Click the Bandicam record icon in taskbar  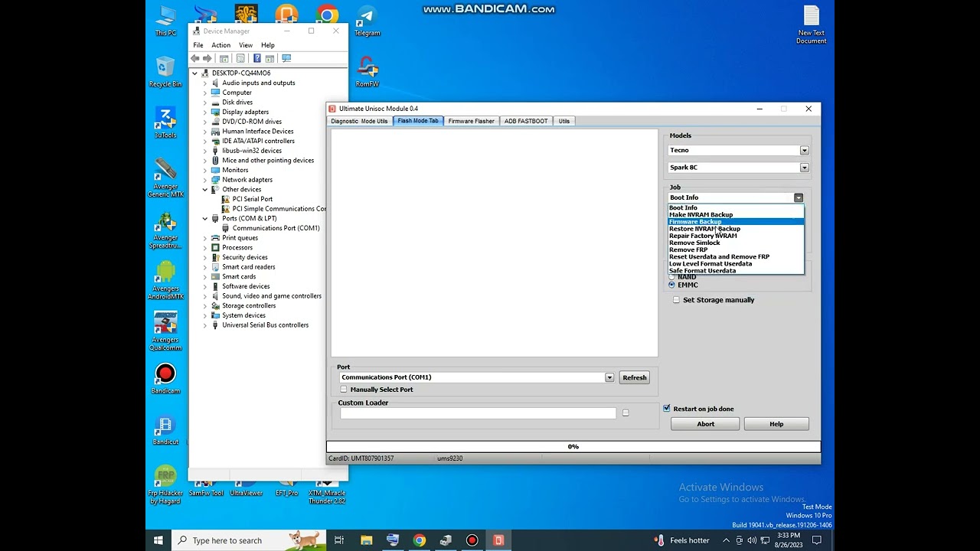click(x=472, y=540)
